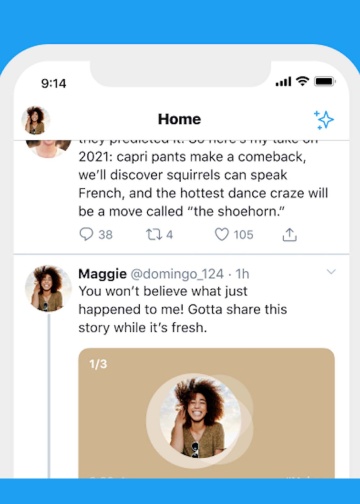The height and width of the screenshot is (504, 360).
Task: Open profile avatar in the Home header
Action: [36, 120]
